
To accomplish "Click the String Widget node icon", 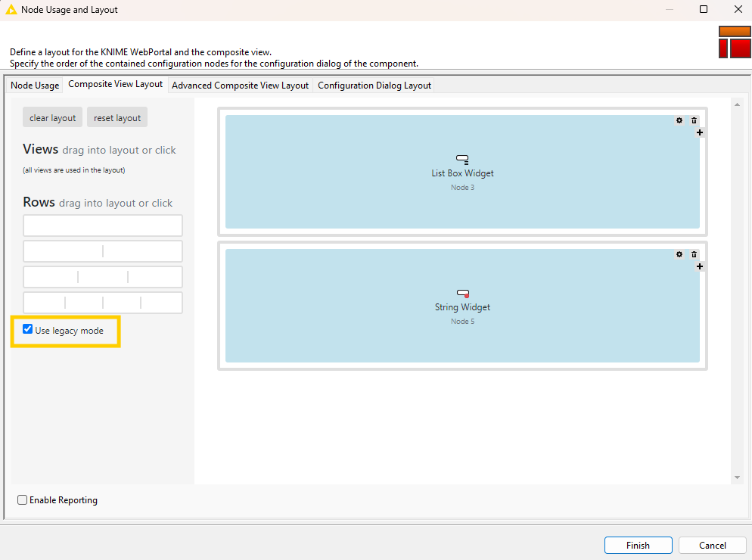I will [x=462, y=293].
